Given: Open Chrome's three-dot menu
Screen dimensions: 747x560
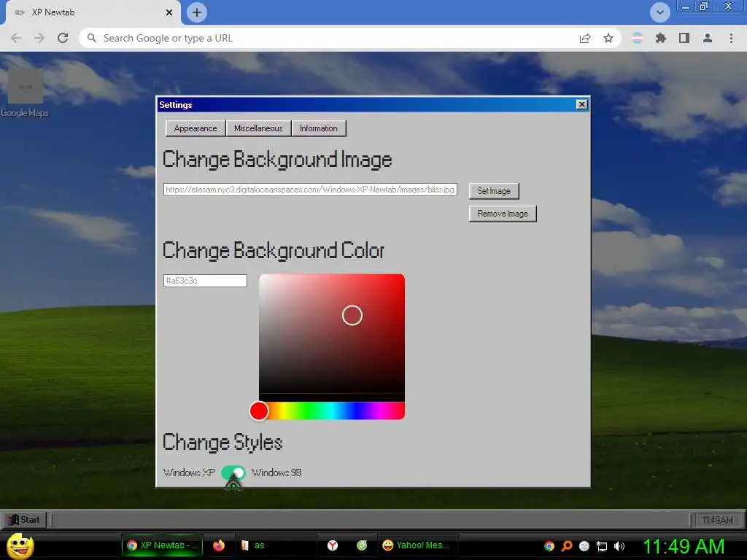Looking at the screenshot, I should 731,38.
